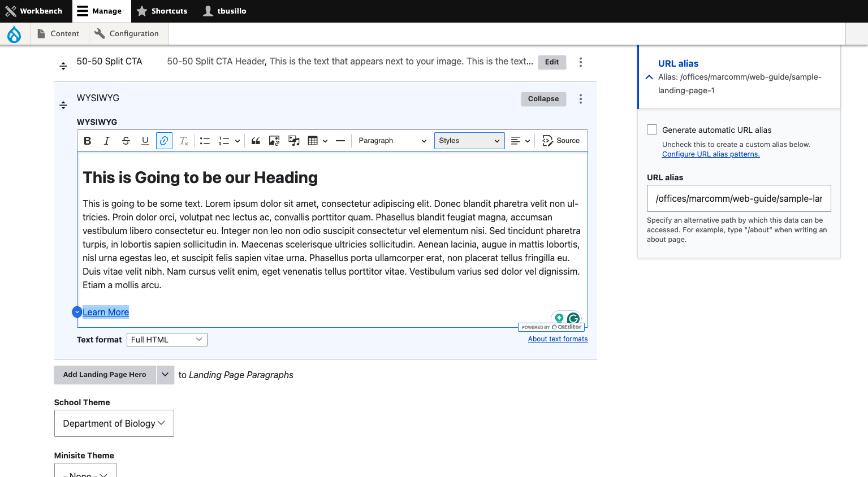Click the link tool icon

(164, 141)
